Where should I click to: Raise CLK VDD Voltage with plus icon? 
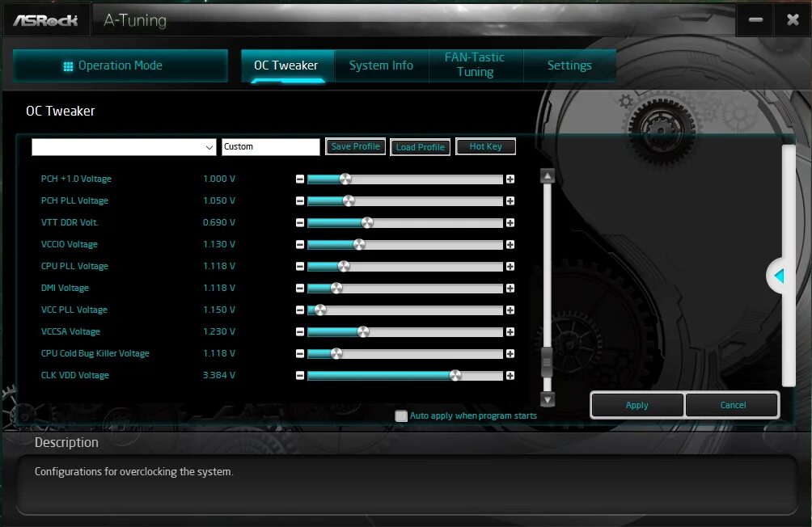510,375
